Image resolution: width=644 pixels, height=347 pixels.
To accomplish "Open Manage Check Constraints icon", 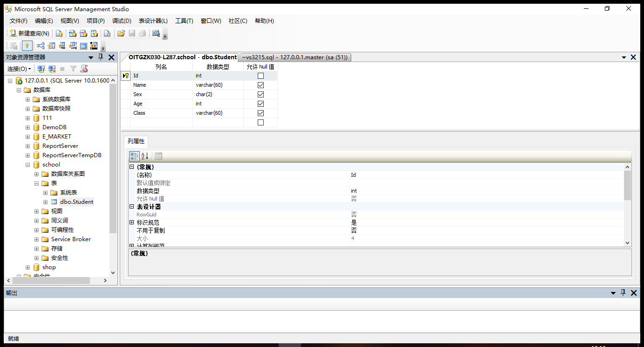I will 84,46.
